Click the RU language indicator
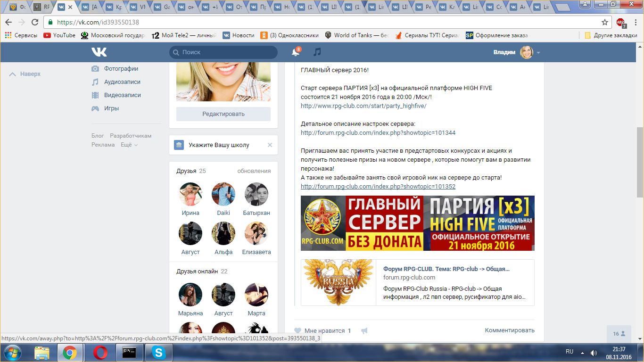Image resolution: width=644 pixels, height=362 pixels. coord(570,352)
